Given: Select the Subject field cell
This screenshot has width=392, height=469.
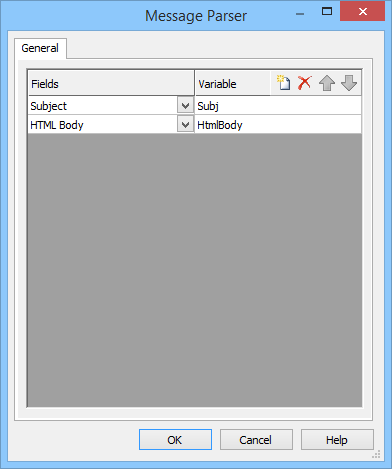Looking at the screenshot, I should click(103, 106).
